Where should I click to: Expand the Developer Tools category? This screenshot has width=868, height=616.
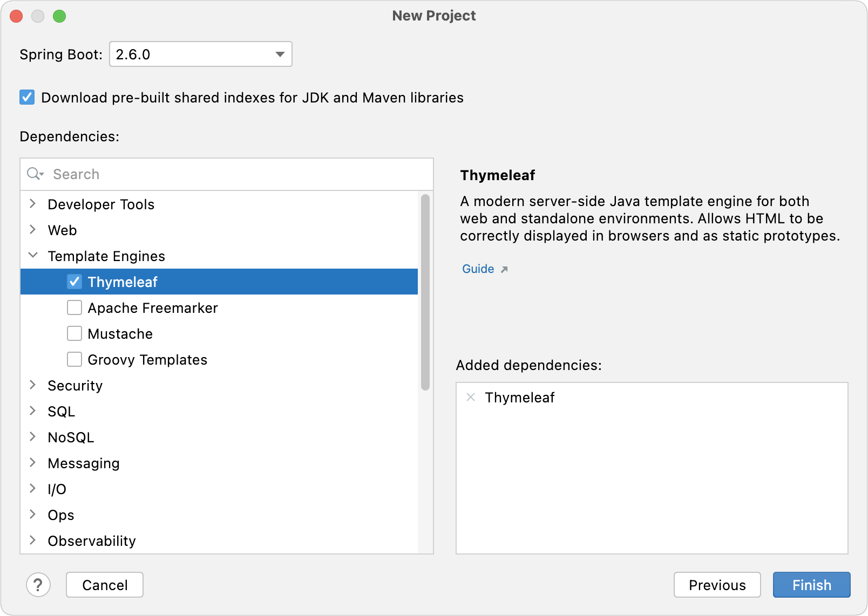click(x=33, y=203)
